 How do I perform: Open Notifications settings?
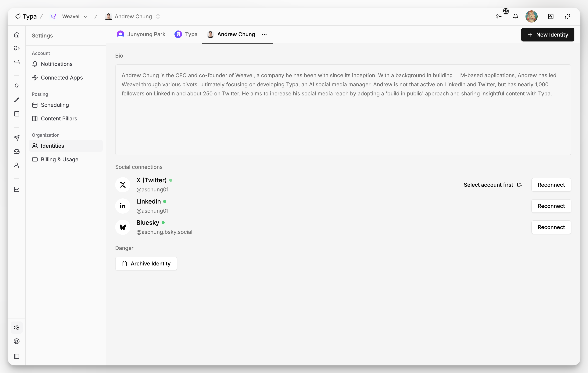[66, 64]
